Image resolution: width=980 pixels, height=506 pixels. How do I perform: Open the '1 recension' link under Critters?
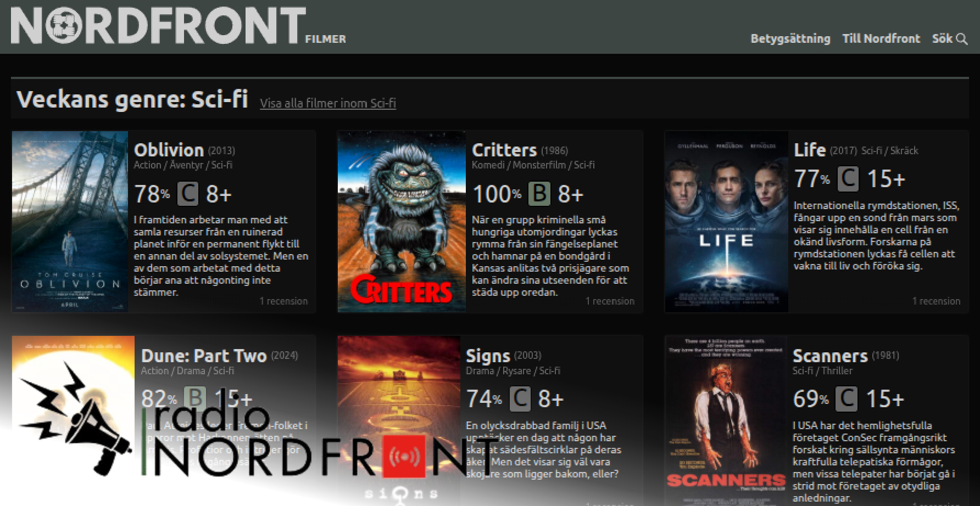(x=610, y=301)
